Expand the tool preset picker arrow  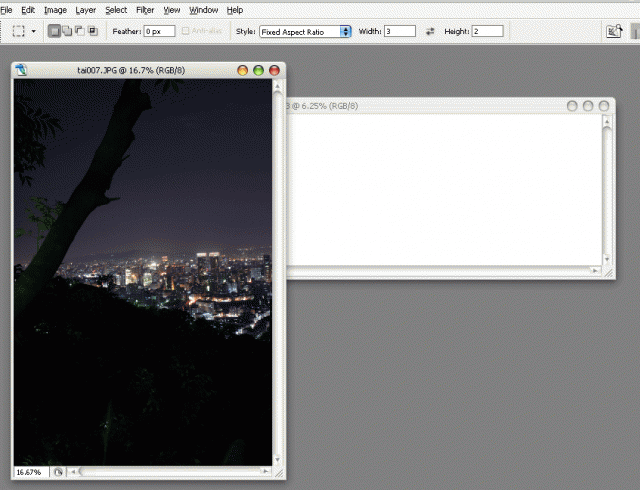pos(33,31)
